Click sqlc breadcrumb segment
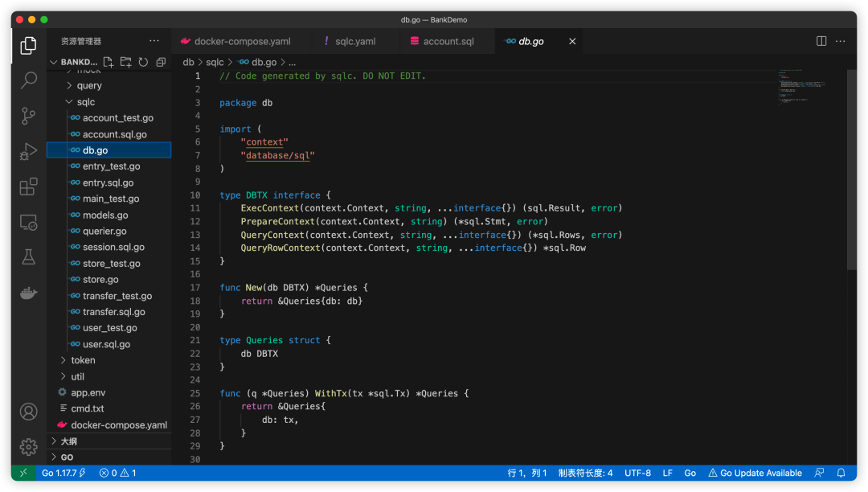 [x=215, y=62]
